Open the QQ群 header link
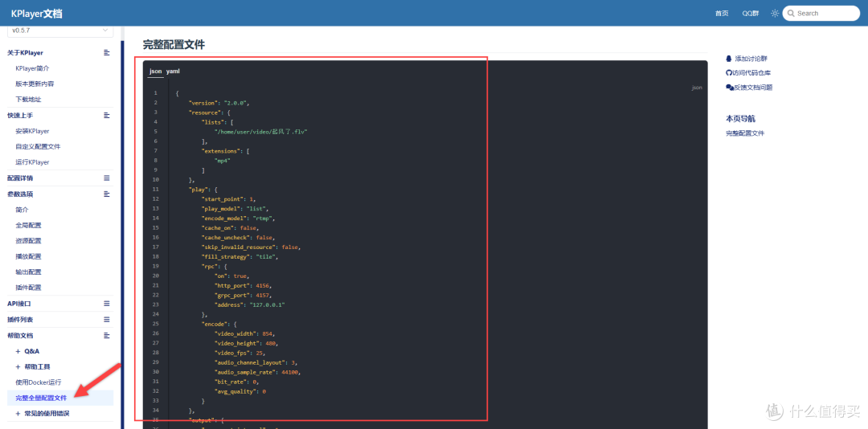This screenshot has height=429, width=868. tap(750, 14)
